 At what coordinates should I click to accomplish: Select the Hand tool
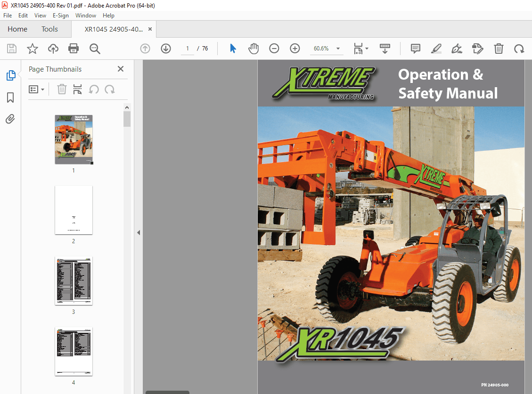(254, 49)
